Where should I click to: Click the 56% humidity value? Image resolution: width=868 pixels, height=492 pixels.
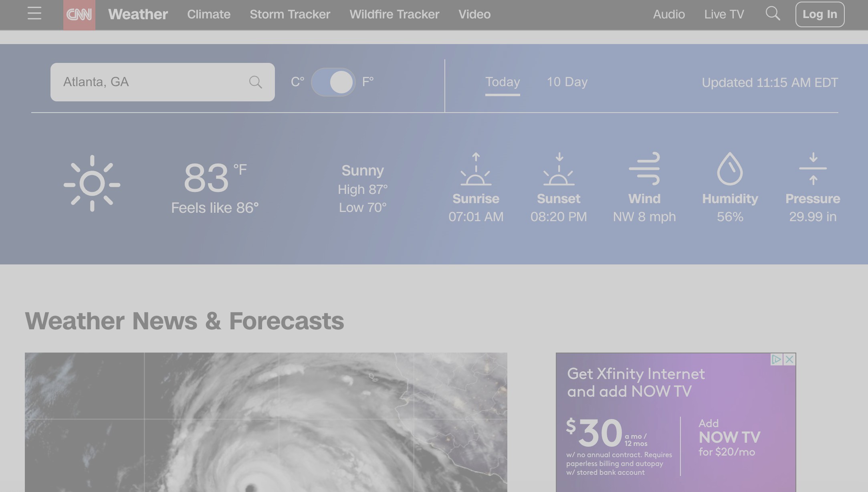point(730,217)
